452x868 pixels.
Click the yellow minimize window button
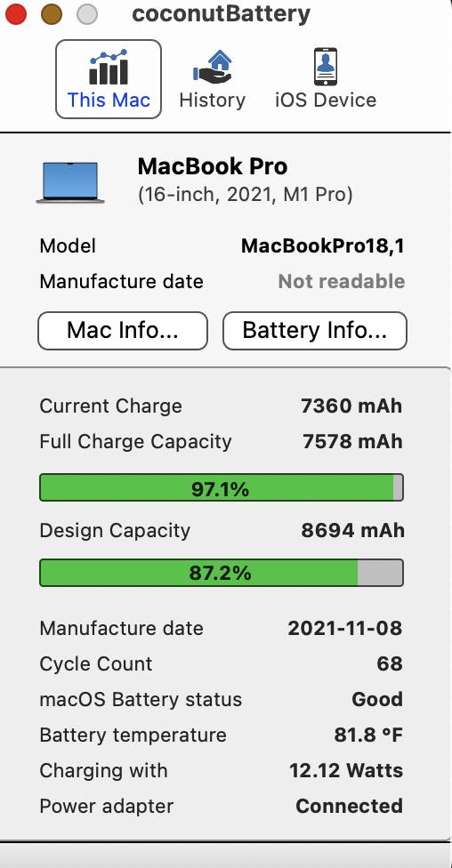coord(52,14)
